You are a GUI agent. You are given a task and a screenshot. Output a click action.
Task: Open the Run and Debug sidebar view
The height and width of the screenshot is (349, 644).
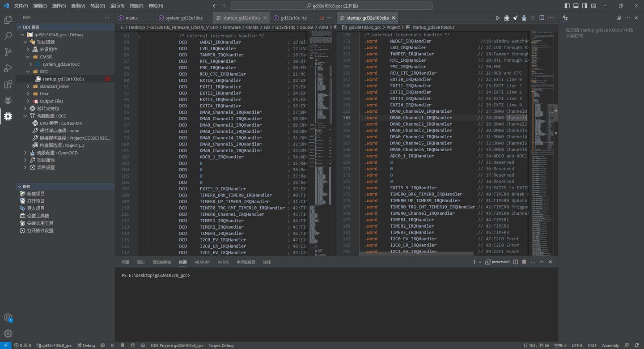click(8, 68)
